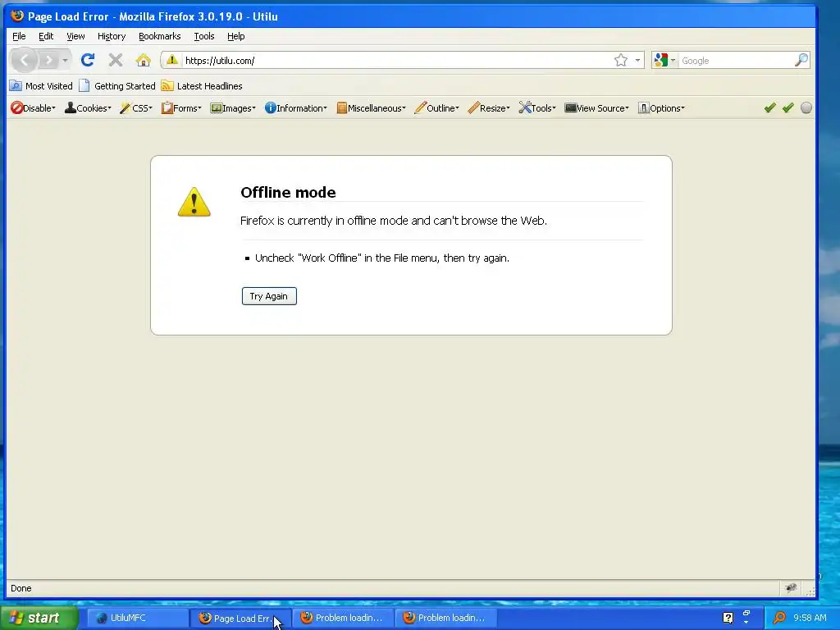Expand the Miscellaneous developer toolbar menu

(x=372, y=107)
